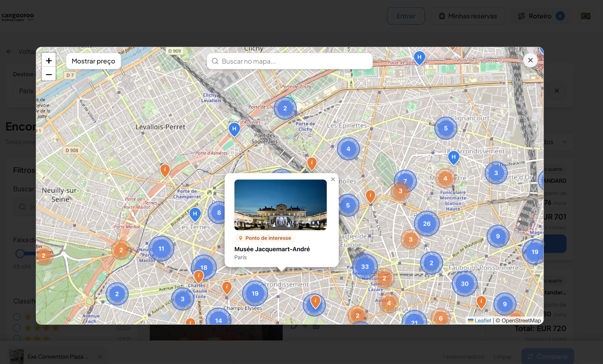Close the map modal window
The width and height of the screenshot is (603, 364).
coord(530,60)
